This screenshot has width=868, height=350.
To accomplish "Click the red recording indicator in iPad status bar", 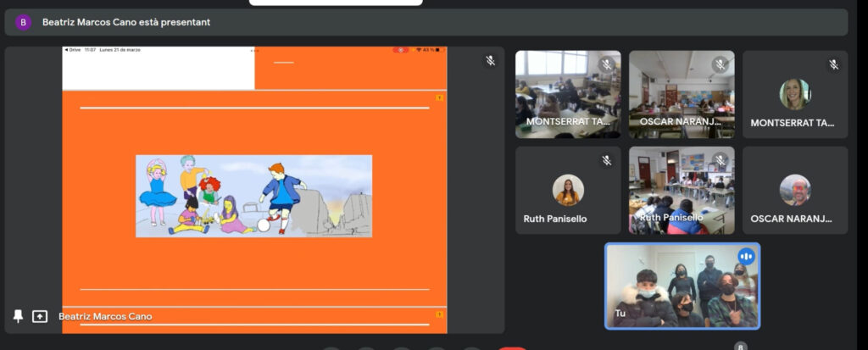I will point(401,50).
